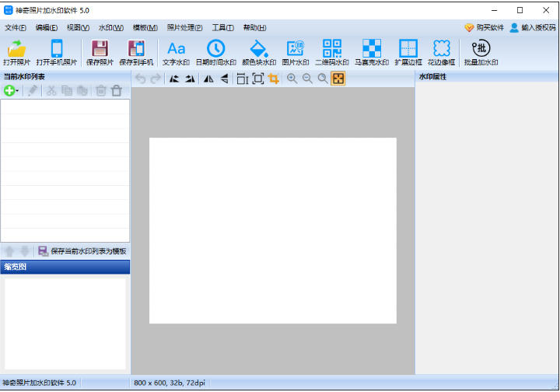The height and width of the screenshot is (392, 560).
Task: Click 保存当前水印列表为模板 button
Action: (82, 251)
